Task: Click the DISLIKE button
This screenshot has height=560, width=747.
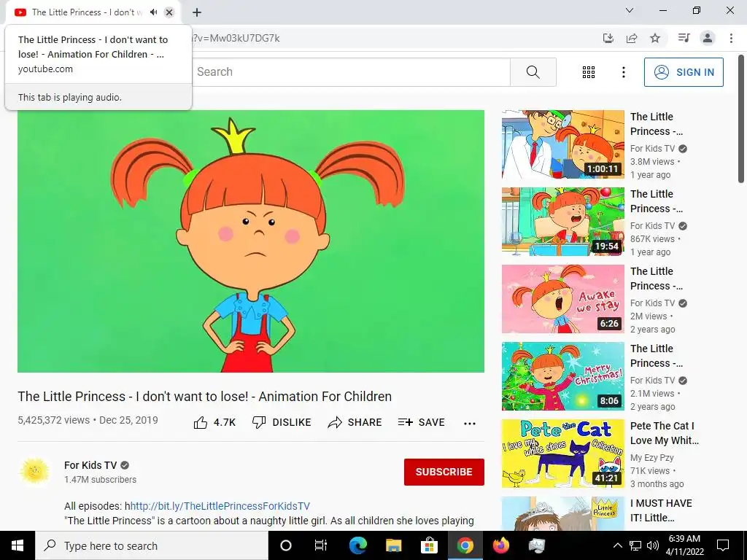Action: pos(282,422)
